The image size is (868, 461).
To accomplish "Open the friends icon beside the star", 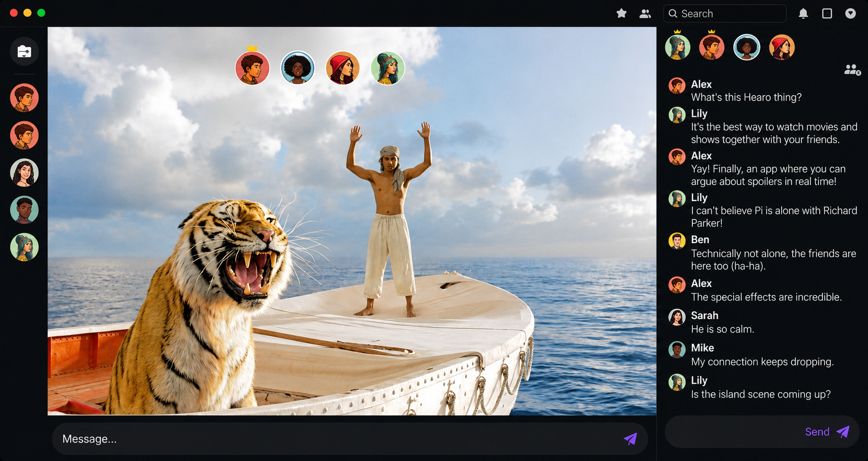I will [x=645, y=14].
